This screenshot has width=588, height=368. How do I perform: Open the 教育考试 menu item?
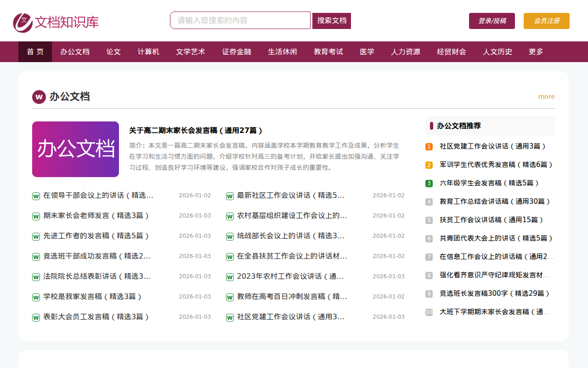click(328, 52)
